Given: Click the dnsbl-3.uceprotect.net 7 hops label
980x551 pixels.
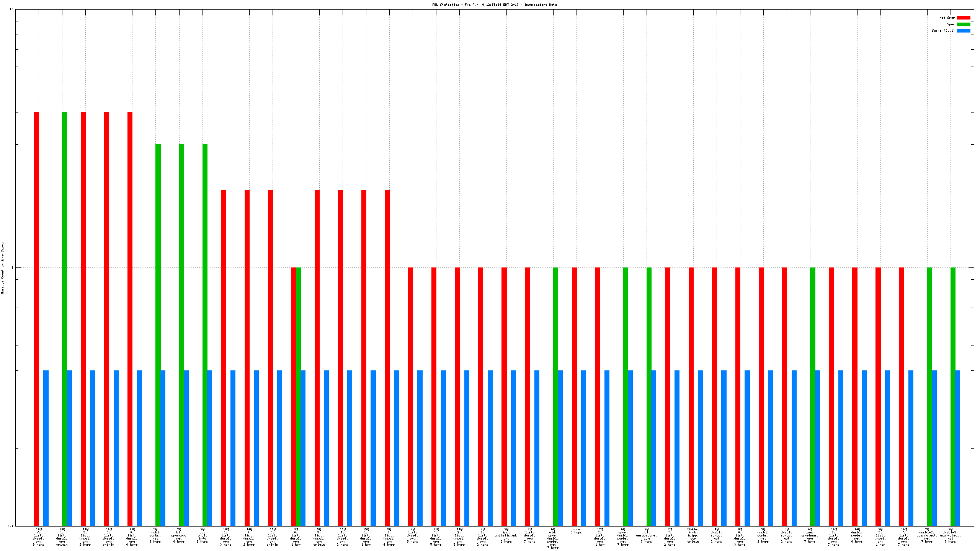Looking at the screenshot, I should tap(950, 535).
